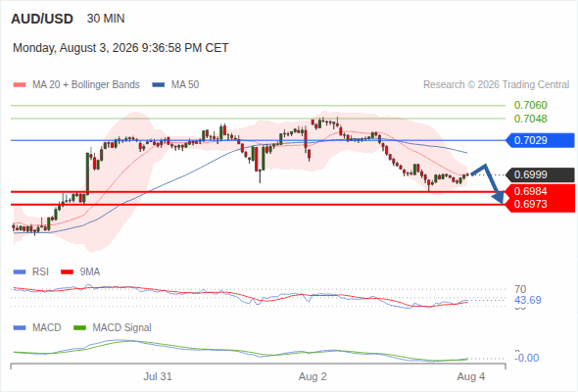
Task: Click the 0.7060 resistance level label
Action: [530, 105]
